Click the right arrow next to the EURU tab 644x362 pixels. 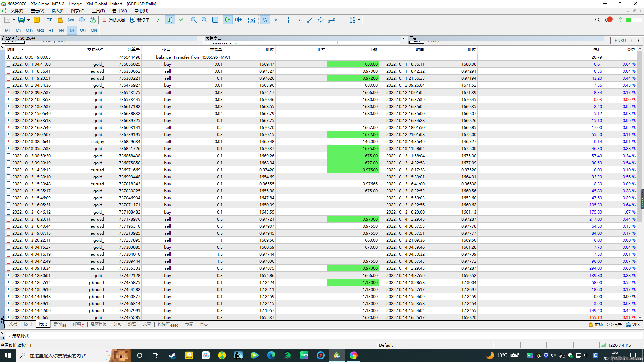point(639,40)
